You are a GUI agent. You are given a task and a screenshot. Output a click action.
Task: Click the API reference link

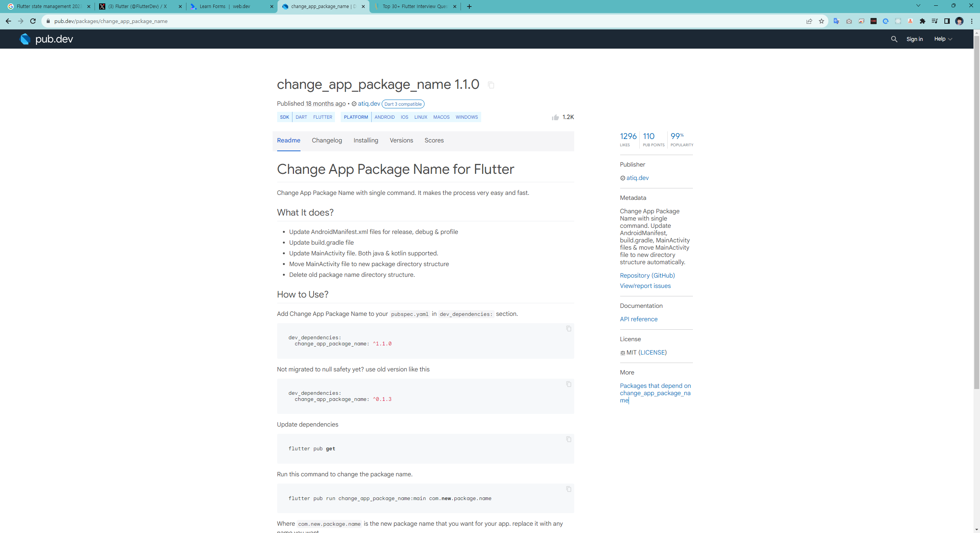639,319
